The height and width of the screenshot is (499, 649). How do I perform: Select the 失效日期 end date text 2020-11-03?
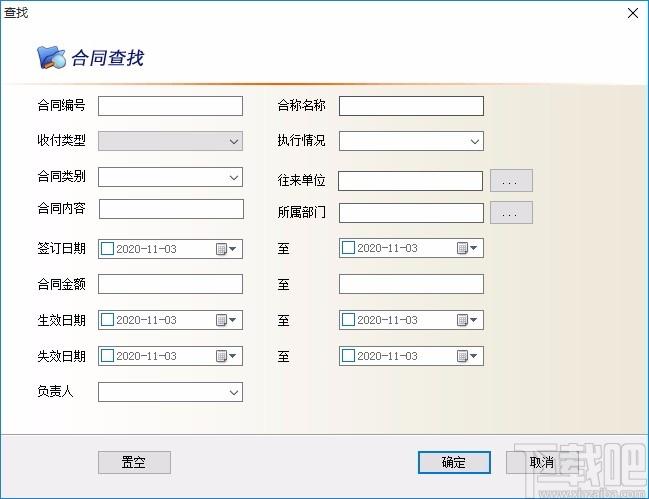(x=387, y=356)
